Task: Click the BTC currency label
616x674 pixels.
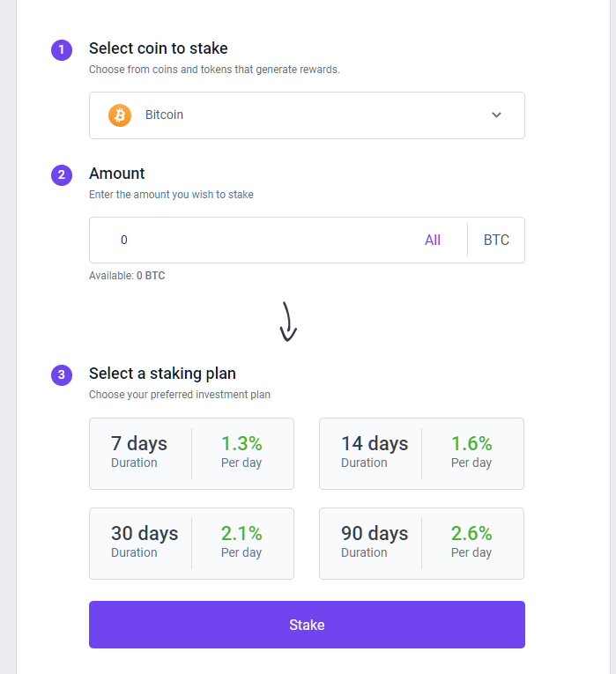Action: point(496,240)
